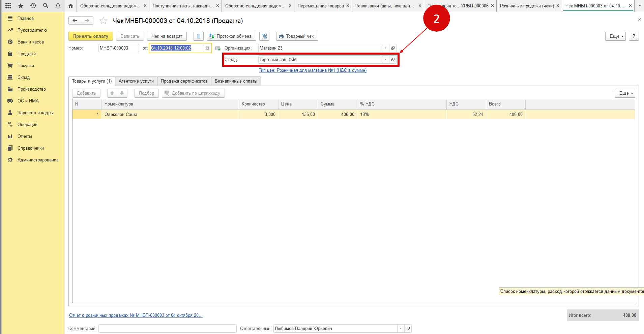Expand Ответственный dropdown list
Viewport: 644px width, 334px height.
click(401, 328)
